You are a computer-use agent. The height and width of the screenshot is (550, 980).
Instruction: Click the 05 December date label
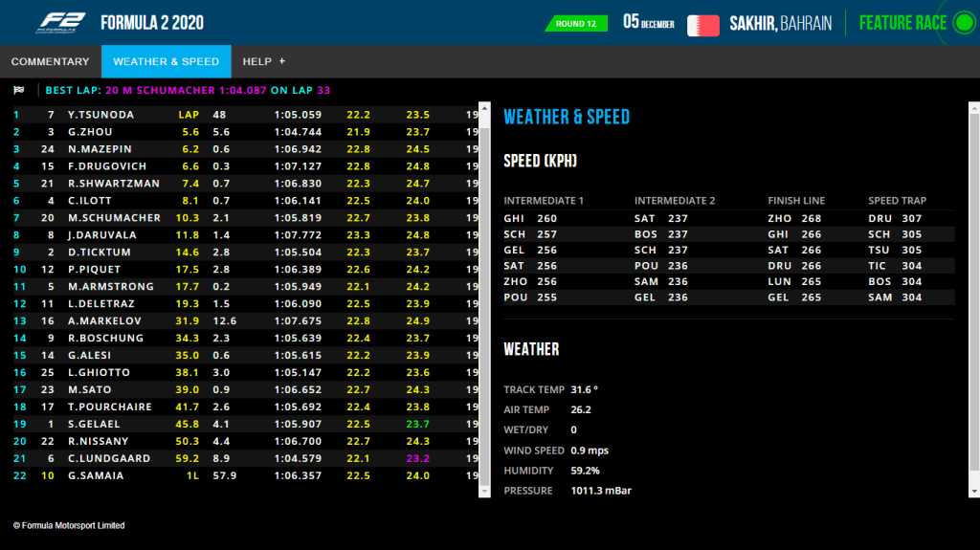(x=649, y=23)
